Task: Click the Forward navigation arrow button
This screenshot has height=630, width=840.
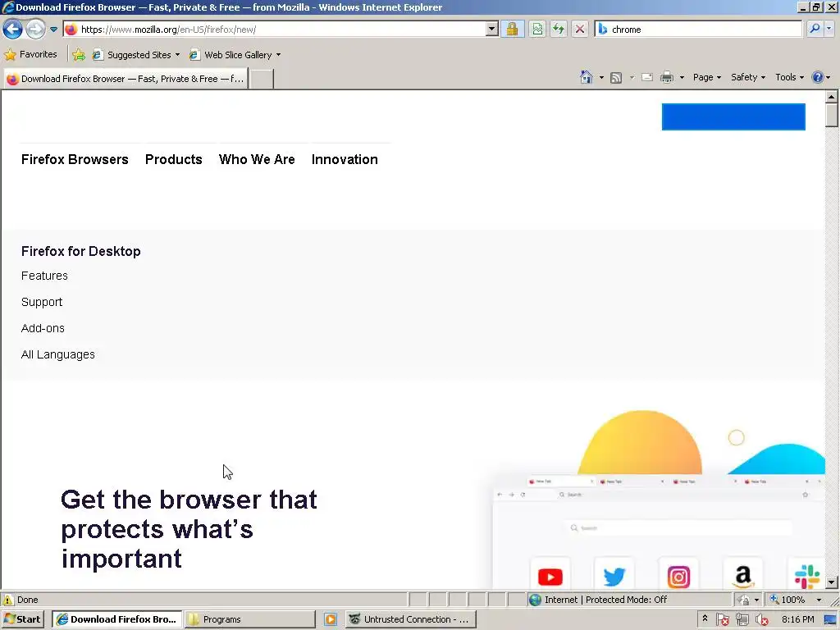Action: click(x=36, y=29)
